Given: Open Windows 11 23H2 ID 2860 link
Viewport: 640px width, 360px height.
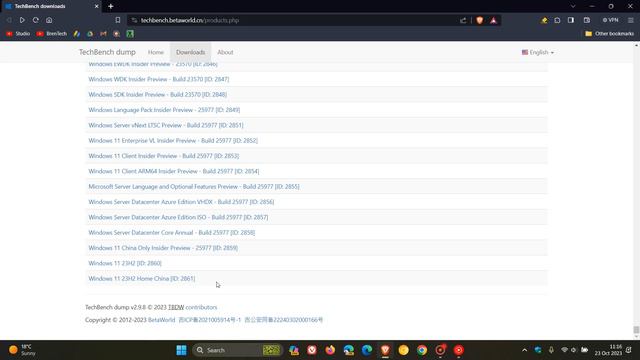Looking at the screenshot, I should [x=125, y=263].
